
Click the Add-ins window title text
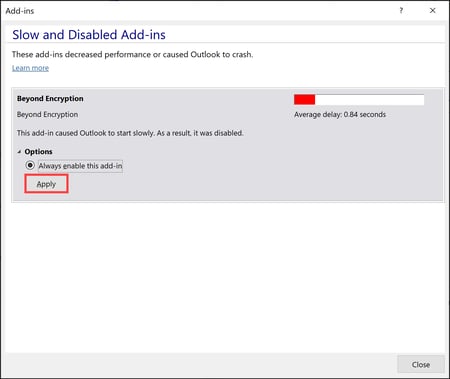pos(20,11)
